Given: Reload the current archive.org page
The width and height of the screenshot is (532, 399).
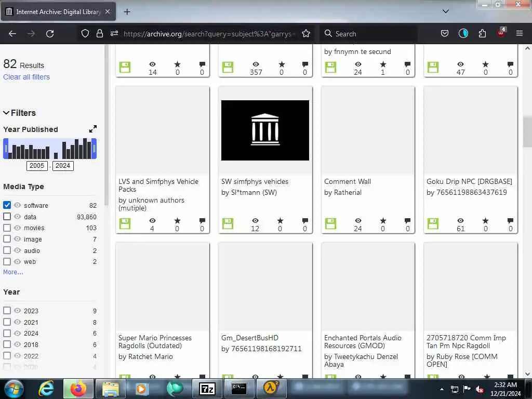Looking at the screenshot, I should click(50, 34).
